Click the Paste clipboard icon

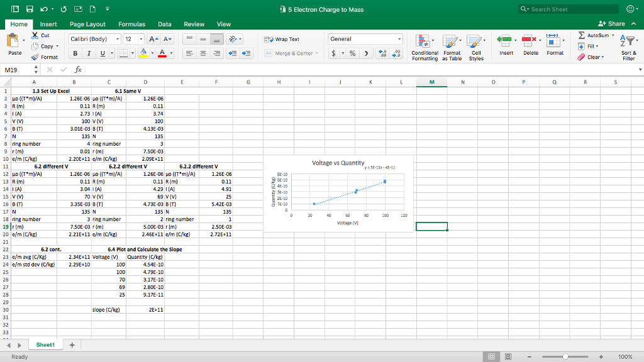point(12,41)
